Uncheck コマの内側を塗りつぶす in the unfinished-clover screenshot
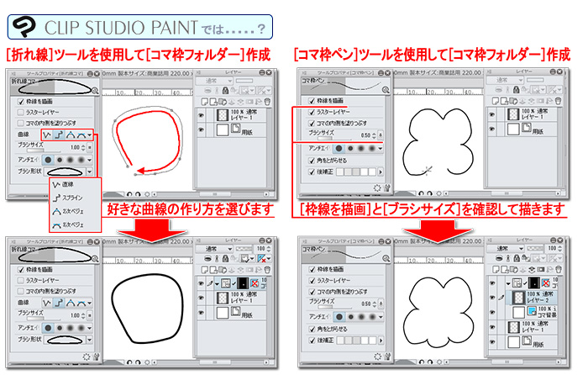588x375 pixels. (x=312, y=123)
